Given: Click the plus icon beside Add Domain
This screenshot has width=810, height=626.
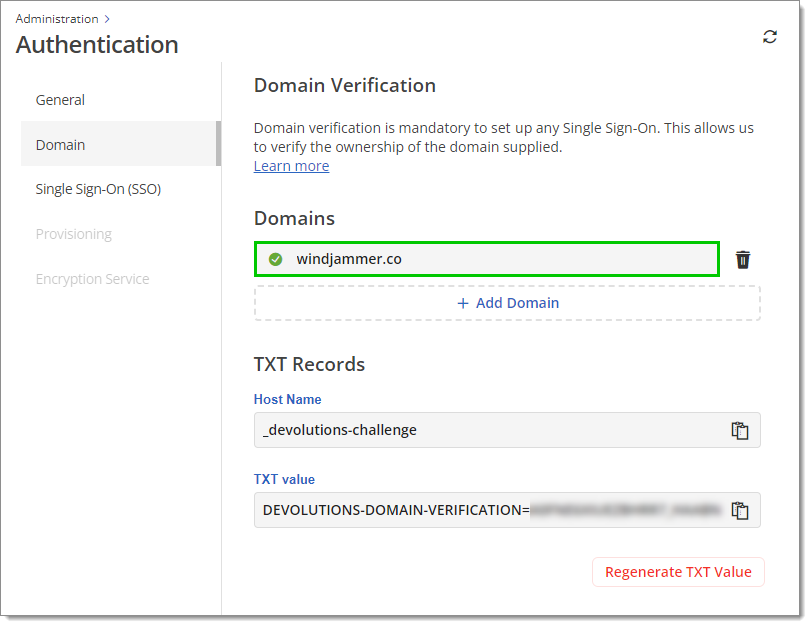Looking at the screenshot, I should pyautogui.click(x=463, y=303).
